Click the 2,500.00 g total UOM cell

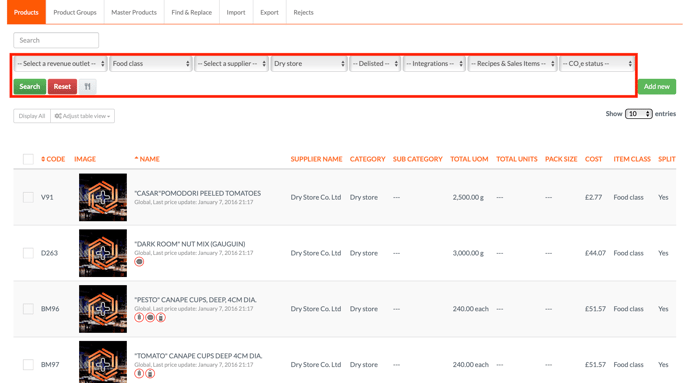[x=468, y=197]
